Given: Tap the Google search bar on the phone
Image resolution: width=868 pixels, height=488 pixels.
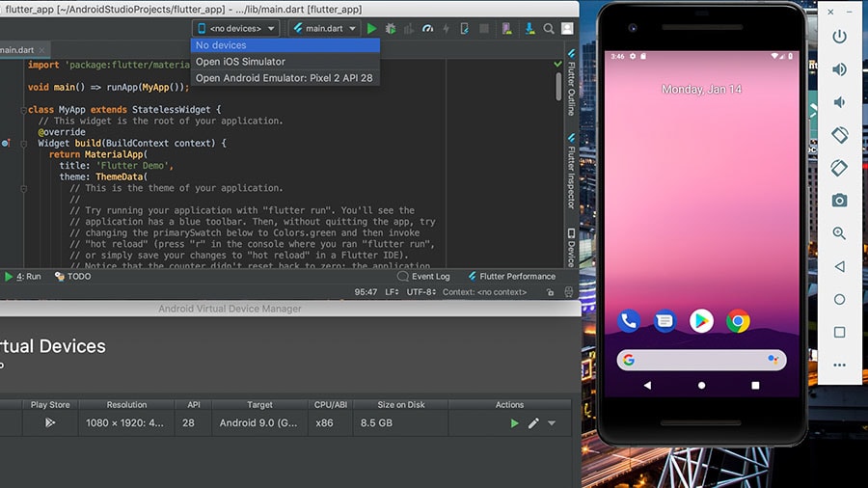Looking at the screenshot, I should (701, 360).
